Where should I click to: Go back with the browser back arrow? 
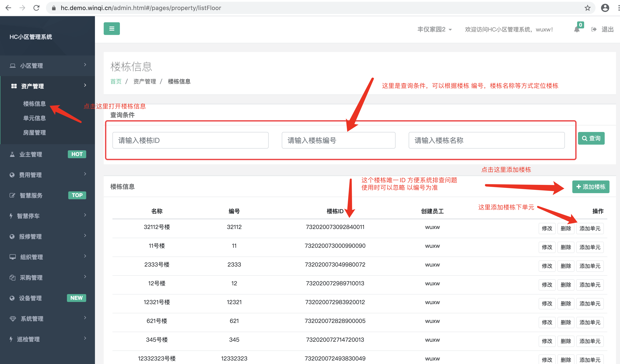click(8, 8)
